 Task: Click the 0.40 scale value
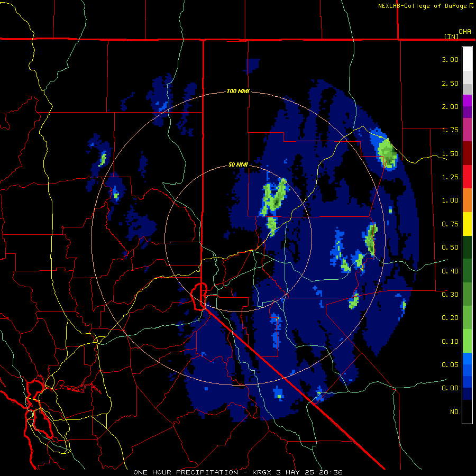coord(450,271)
